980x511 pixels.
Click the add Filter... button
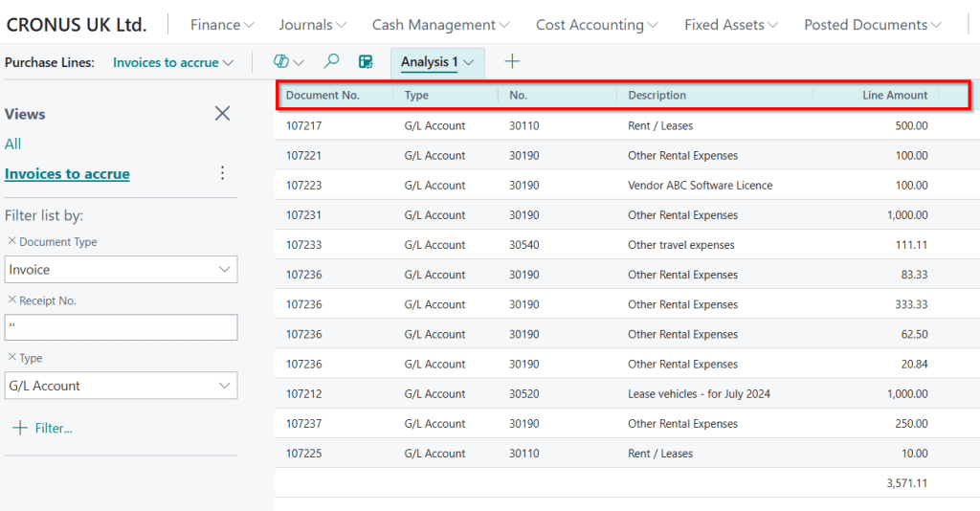pos(43,428)
